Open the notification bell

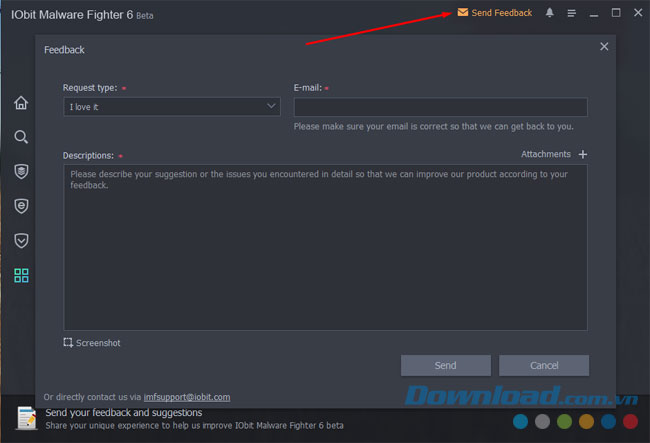(550, 12)
